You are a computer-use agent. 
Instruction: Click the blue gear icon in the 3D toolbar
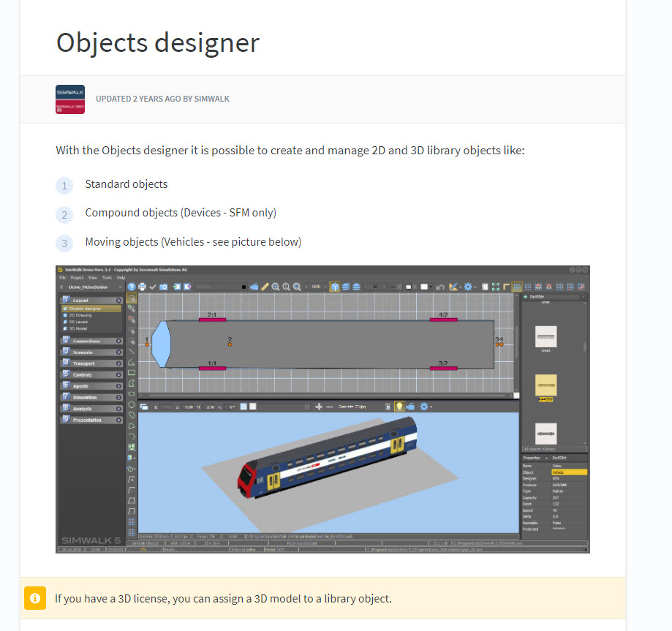424,407
